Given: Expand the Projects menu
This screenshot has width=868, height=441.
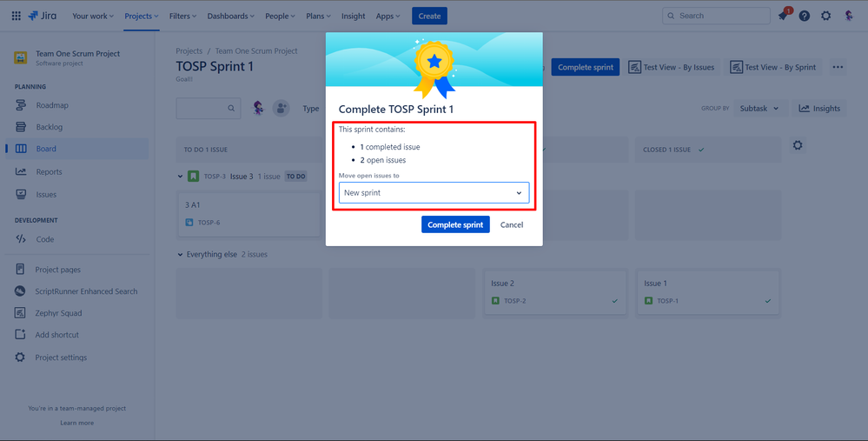Looking at the screenshot, I should (141, 16).
